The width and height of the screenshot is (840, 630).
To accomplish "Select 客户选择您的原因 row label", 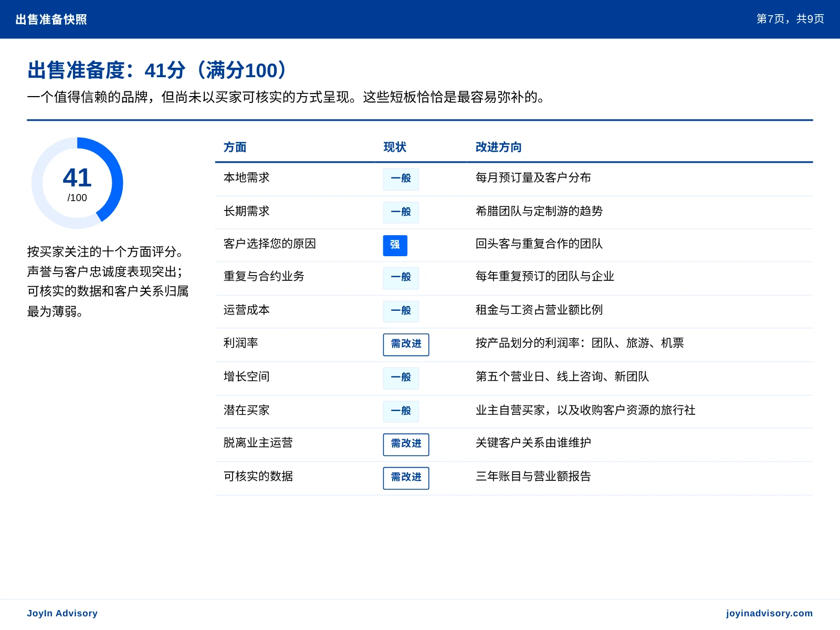I will (x=269, y=244).
